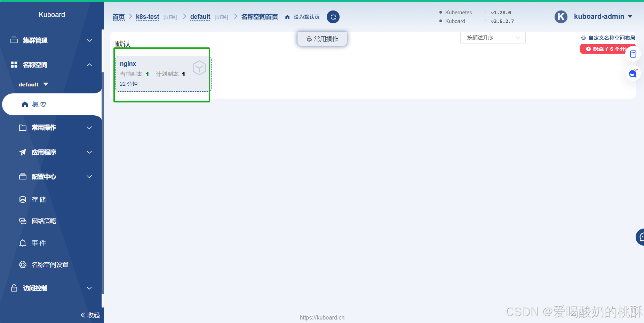Click 当前副本 count in nginx card
644x323 pixels.
(x=148, y=74)
